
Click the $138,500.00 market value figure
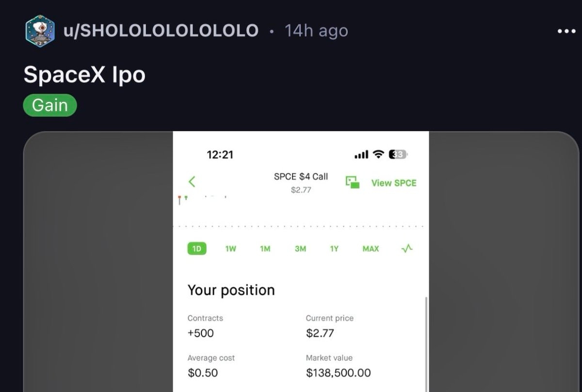(339, 373)
